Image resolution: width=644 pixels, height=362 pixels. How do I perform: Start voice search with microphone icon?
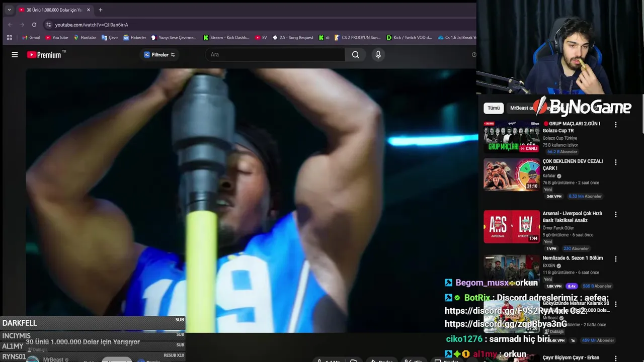378,54
